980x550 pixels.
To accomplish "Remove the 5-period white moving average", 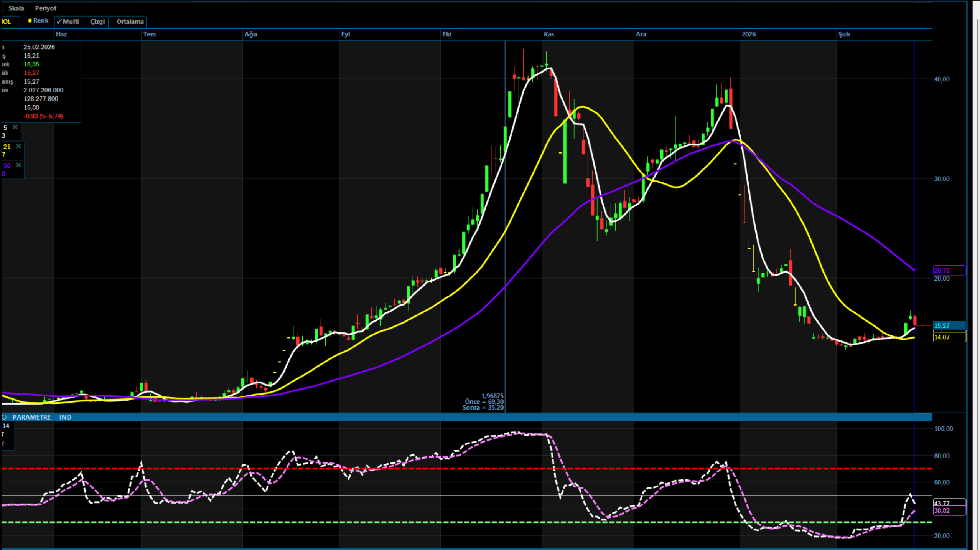I will (x=15, y=127).
